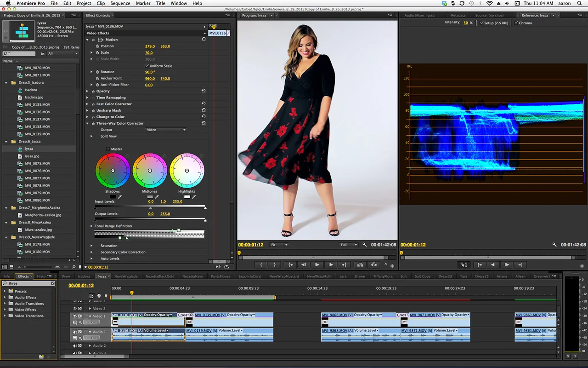
Task: Click loop audio playback icon in Effect Controls
Action: click(226, 267)
